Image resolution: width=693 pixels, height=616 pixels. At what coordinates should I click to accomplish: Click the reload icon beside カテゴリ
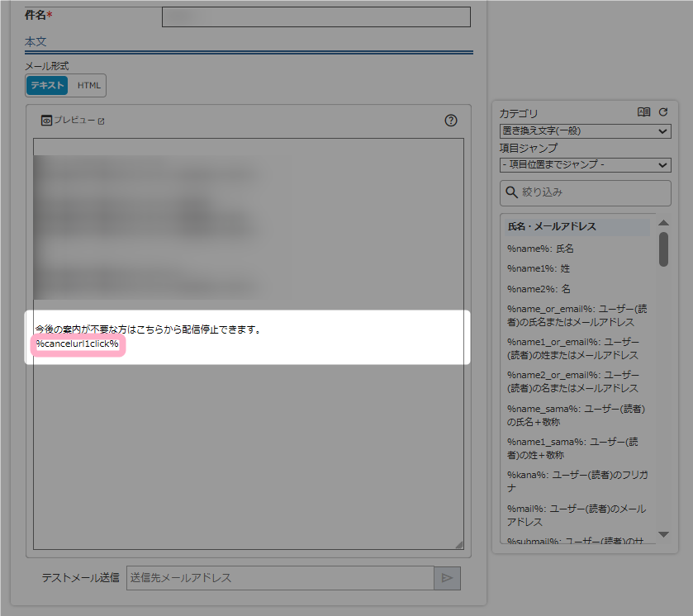(x=663, y=112)
